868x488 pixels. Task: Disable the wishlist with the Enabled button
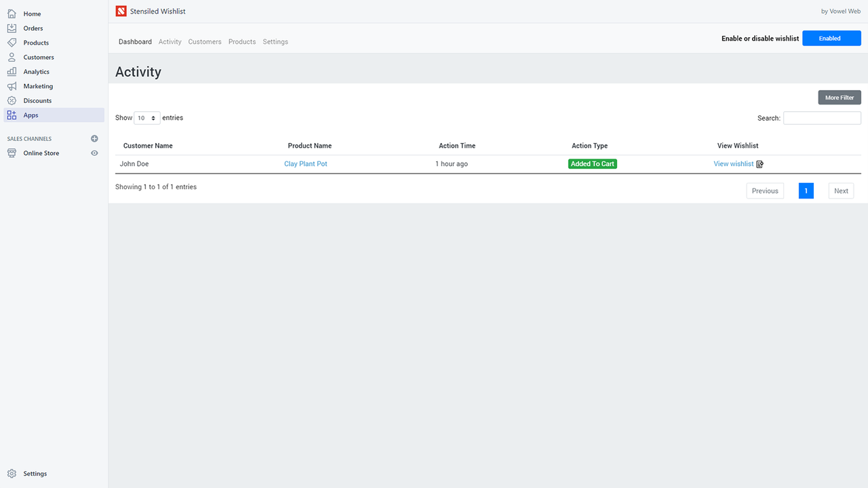831,38
